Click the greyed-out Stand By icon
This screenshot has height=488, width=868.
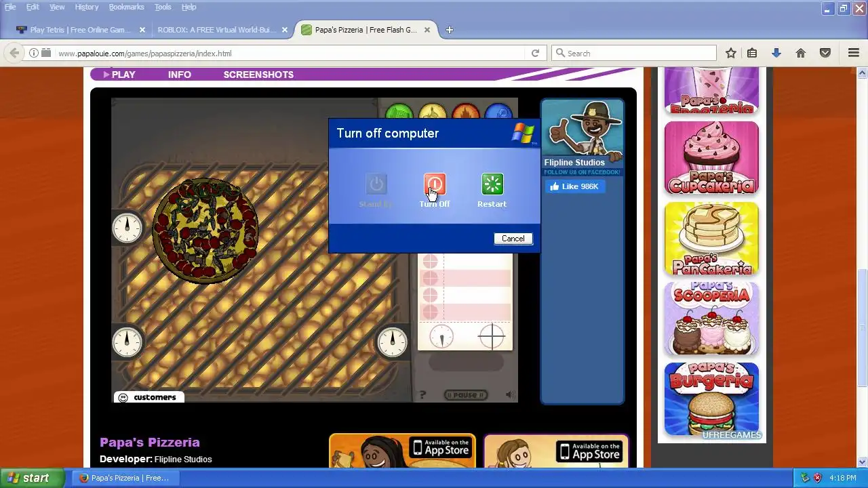point(376,184)
